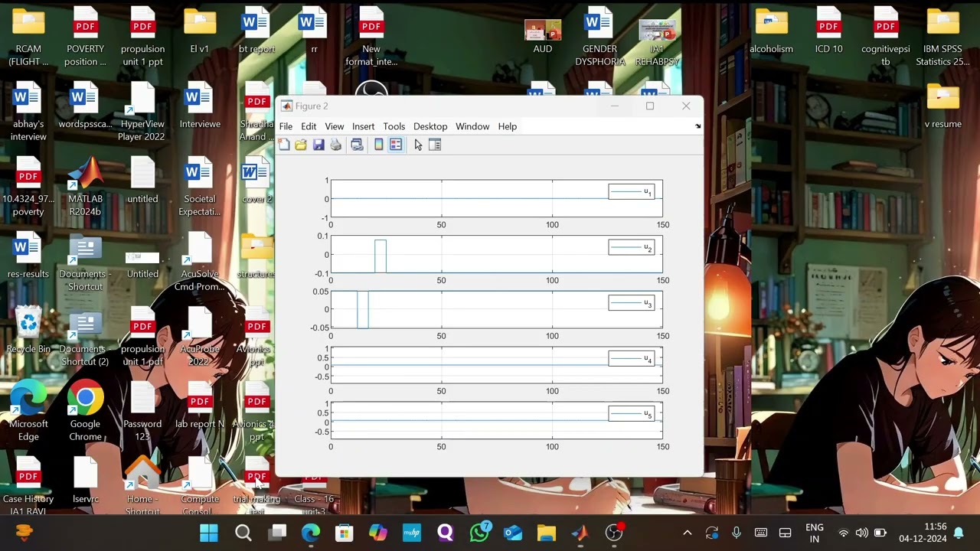Open File Explorer from the taskbar
This screenshot has height=551, width=980.
click(x=546, y=533)
